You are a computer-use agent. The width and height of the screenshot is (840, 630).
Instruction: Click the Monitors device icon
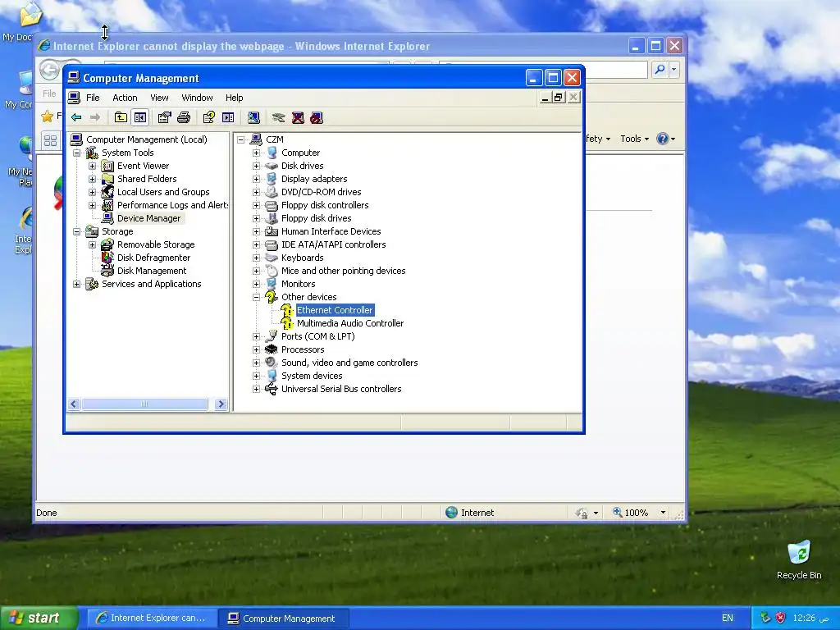[272, 284]
